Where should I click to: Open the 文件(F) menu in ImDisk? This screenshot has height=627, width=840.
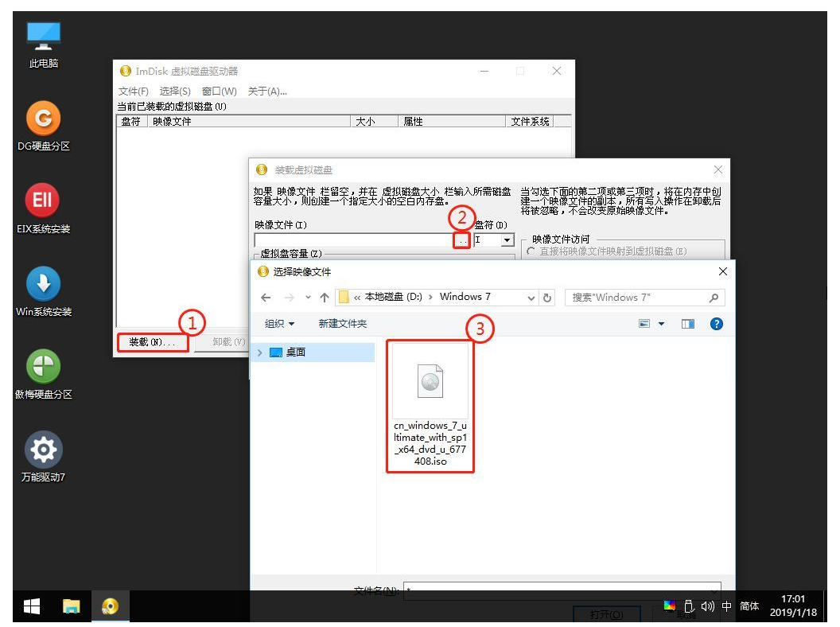tap(133, 92)
